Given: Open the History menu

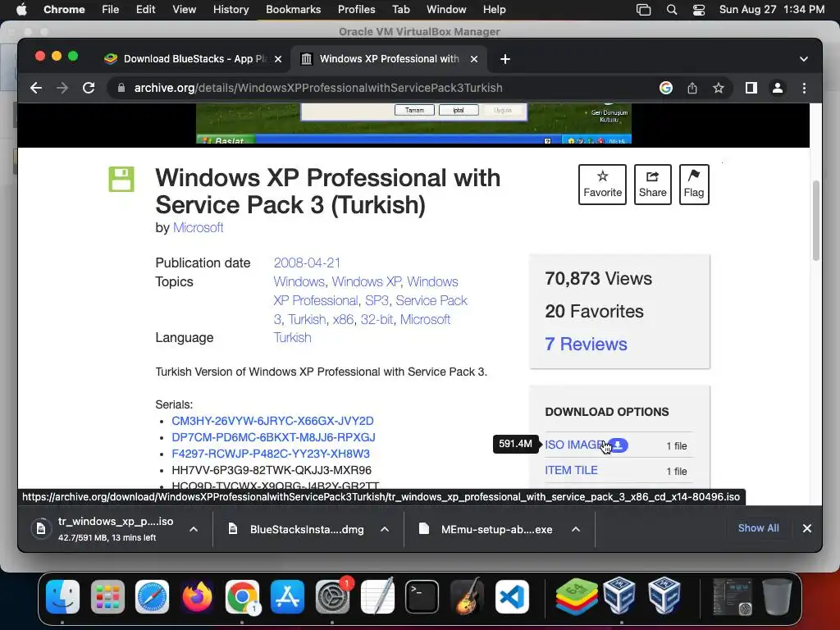Looking at the screenshot, I should click(231, 10).
